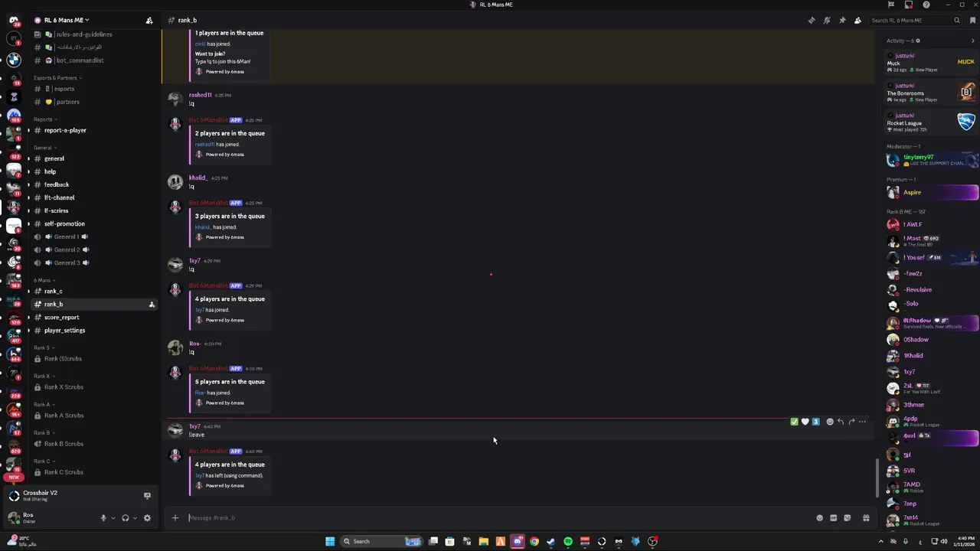Collapse the Rank S category
The width and height of the screenshot is (980, 551).
tap(43, 347)
